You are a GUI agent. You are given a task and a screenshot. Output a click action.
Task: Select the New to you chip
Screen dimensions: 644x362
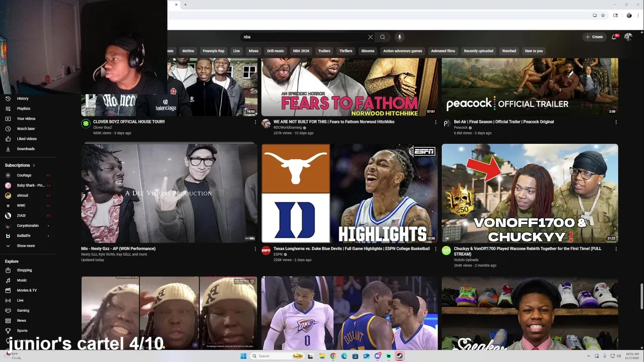point(534,51)
